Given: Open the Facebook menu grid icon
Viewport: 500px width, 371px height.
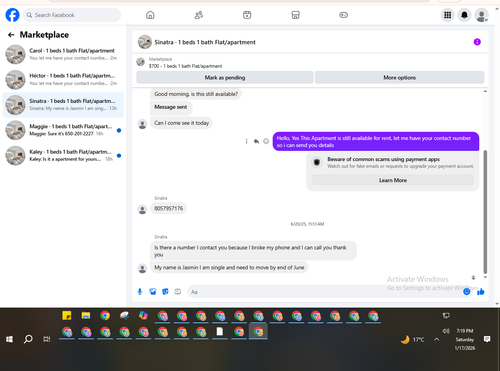Looking at the screenshot, I should (x=447, y=15).
